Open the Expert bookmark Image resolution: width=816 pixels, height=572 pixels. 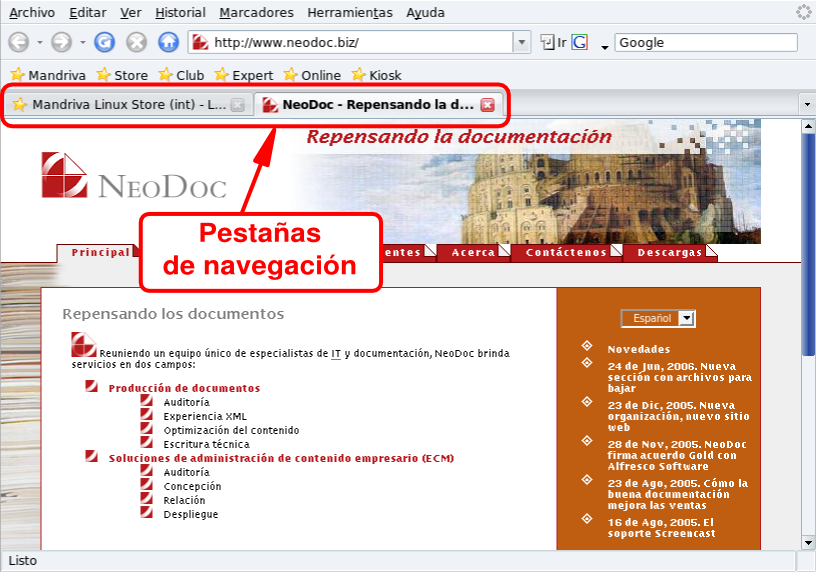pos(244,75)
